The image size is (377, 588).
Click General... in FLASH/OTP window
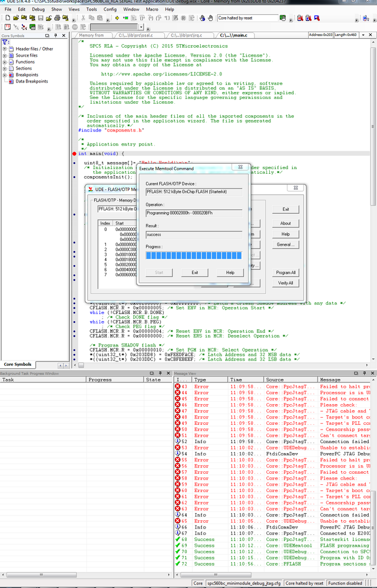point(286,245)
